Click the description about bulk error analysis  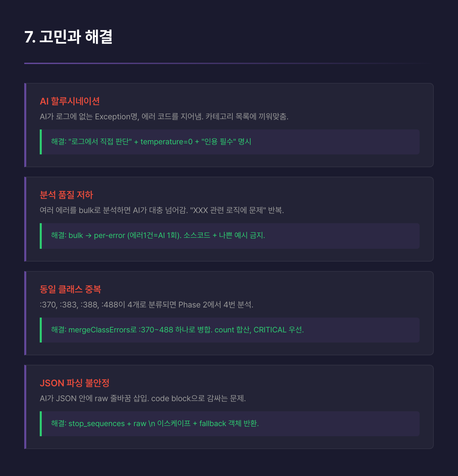point(162,210)
